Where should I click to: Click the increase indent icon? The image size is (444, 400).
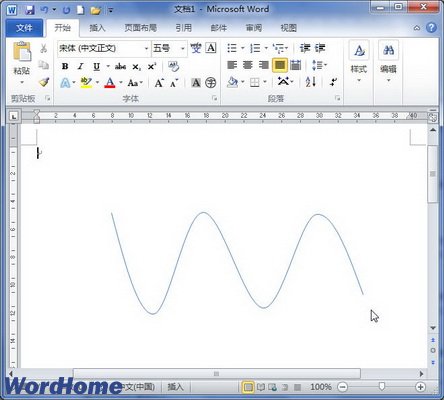[x=320, y=48]
